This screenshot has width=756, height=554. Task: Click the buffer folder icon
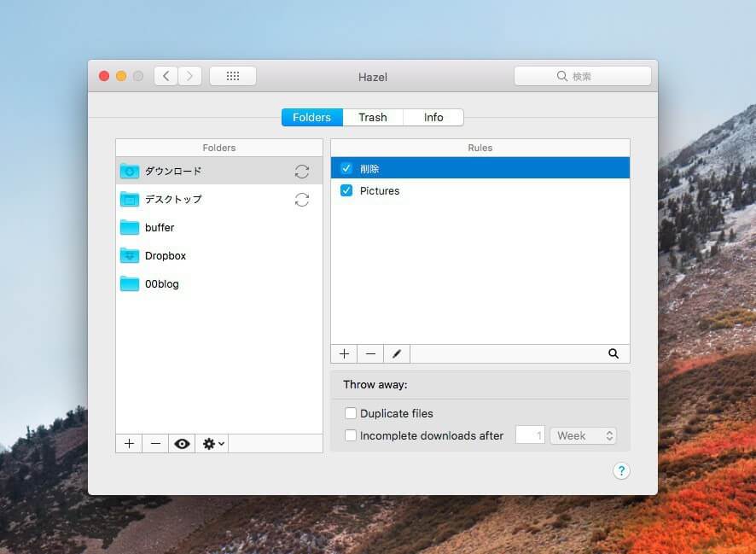(x=129, y=228)
